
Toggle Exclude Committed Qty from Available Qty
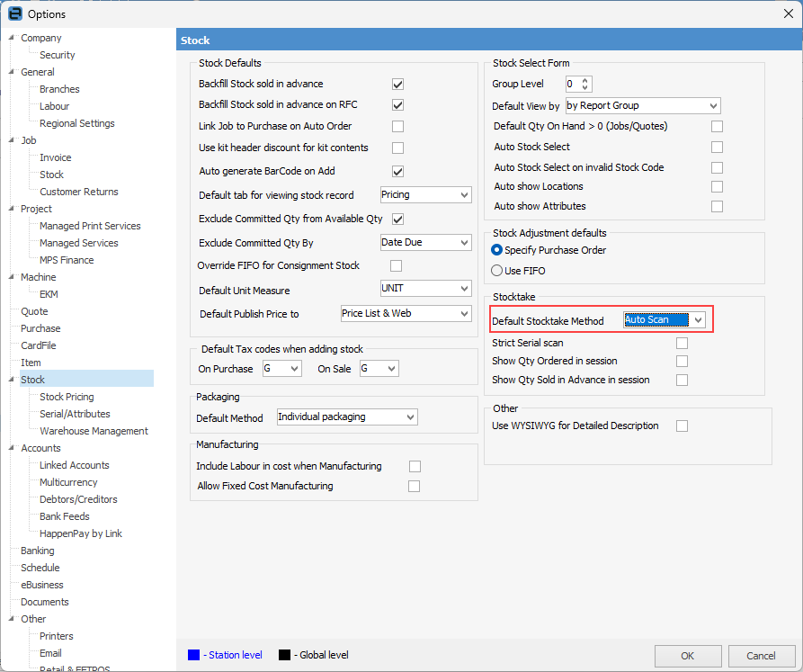click(x=397, y=220)
